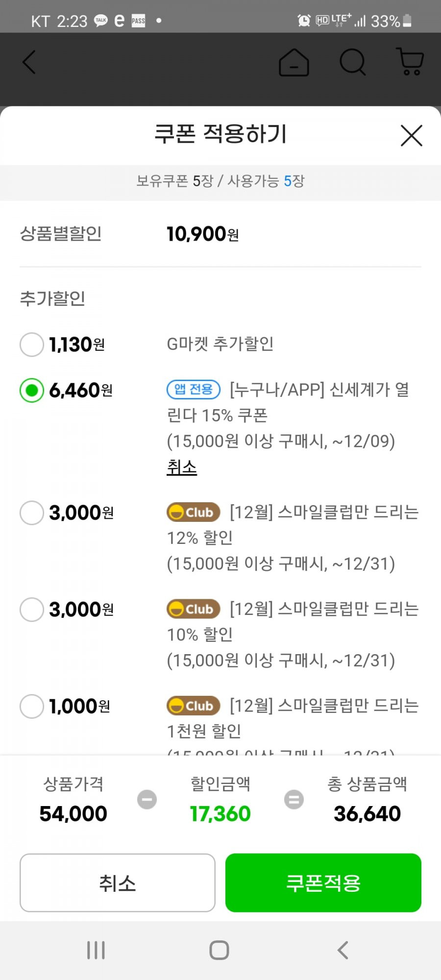Screen dimensions: 441x980
Task: Open the shopping cart icon
Action: coord(410,61)
